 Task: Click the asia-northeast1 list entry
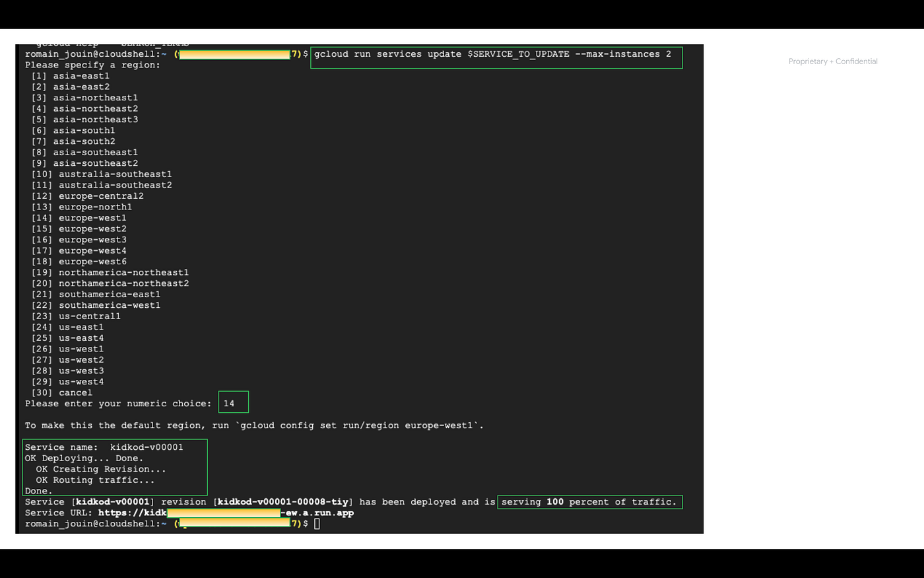(x=84, y=98)
